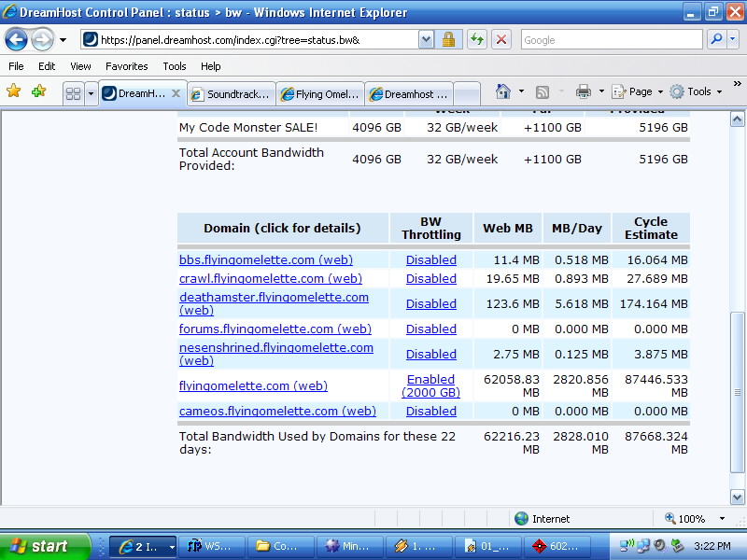Open forums.flyingomelette.com (web) link
This screenshot has width=747, height=560.
click(x=275, y=329)
